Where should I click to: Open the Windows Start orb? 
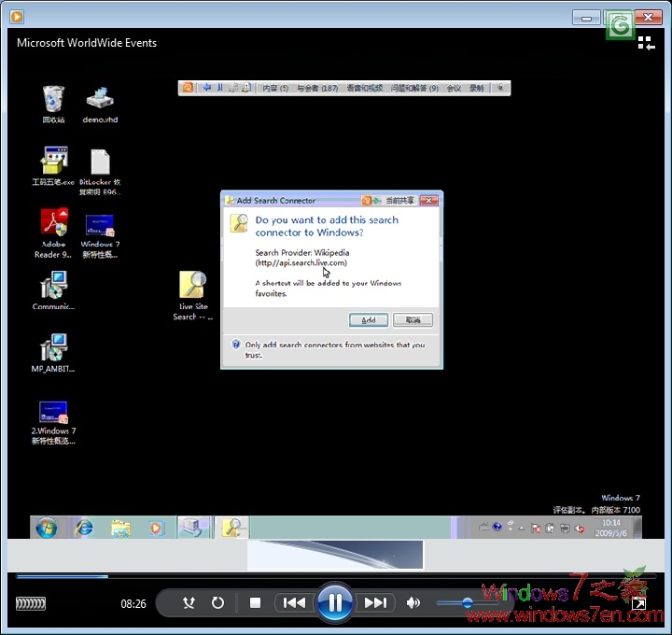tap(47, 528)
